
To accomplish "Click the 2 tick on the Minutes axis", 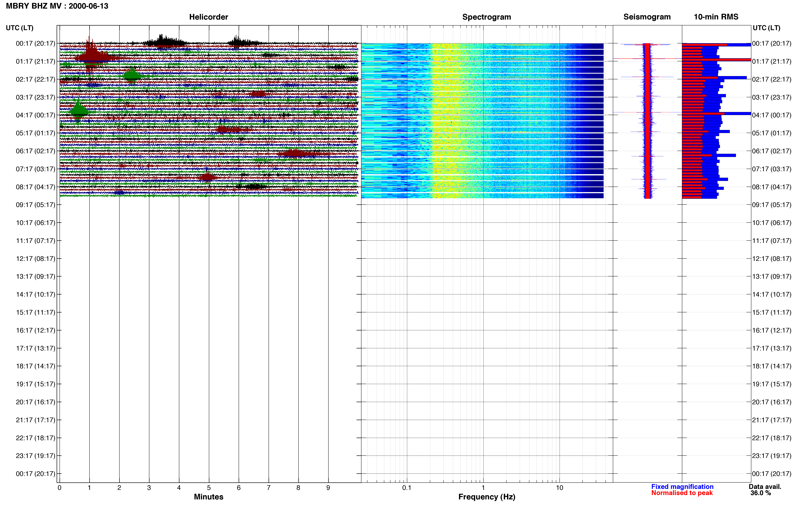I will pos(119,487).
